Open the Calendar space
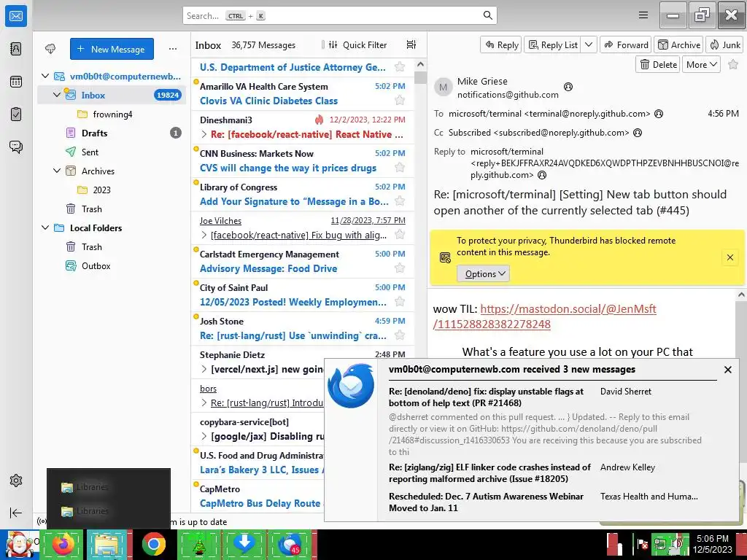The image size is (747, 560). coord(16,82)
